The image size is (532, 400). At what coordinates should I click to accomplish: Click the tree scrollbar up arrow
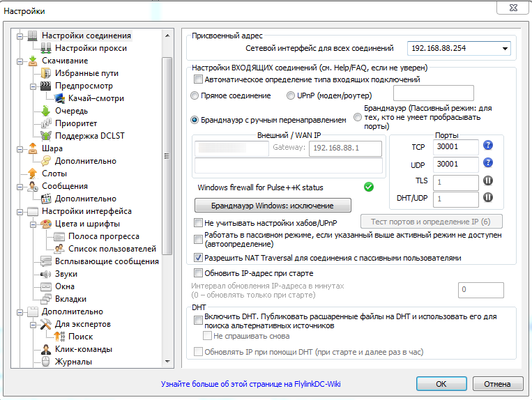coord(167,36)
